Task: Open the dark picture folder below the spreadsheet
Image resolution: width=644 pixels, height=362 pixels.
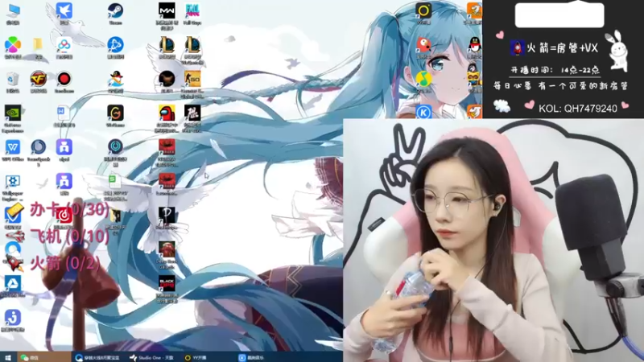Action: tap(115, 216)
